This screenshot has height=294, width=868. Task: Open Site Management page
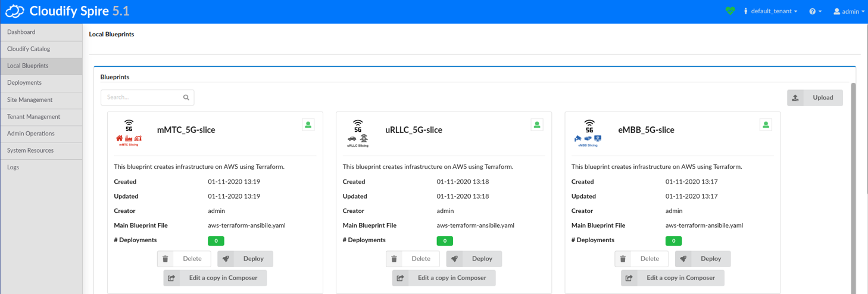pos(41,100)
